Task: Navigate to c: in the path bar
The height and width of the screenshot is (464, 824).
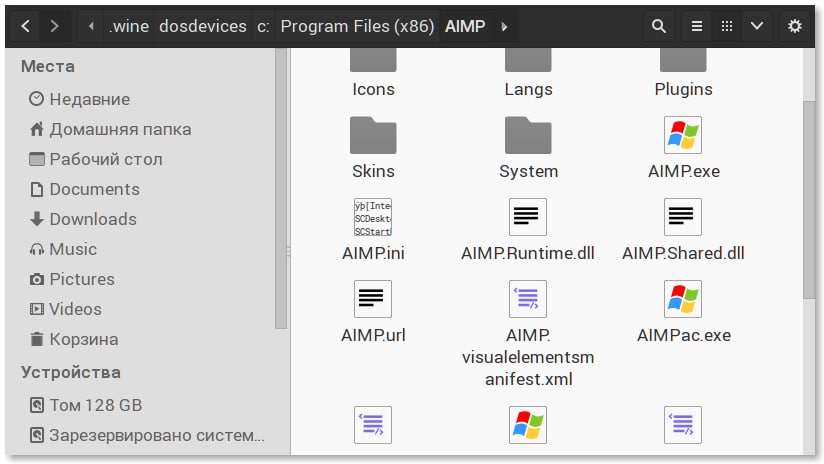Action: click(263, 26)
